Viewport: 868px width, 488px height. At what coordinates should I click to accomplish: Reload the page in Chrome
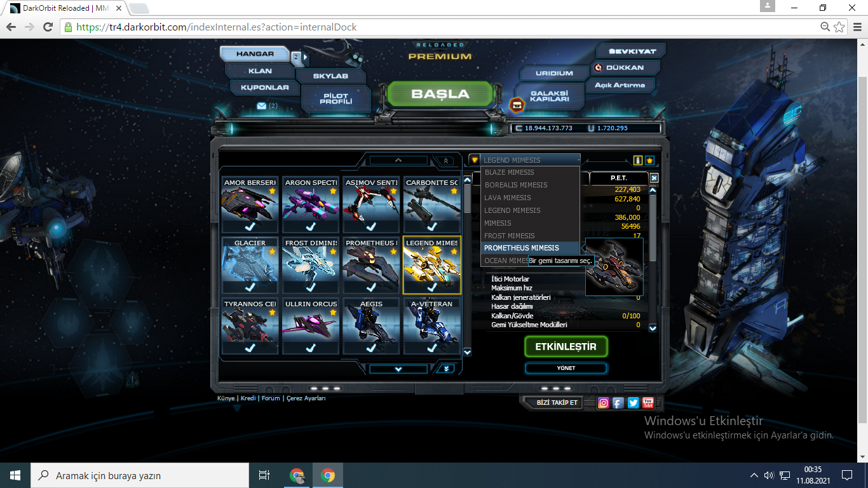[x=48, y=27]
